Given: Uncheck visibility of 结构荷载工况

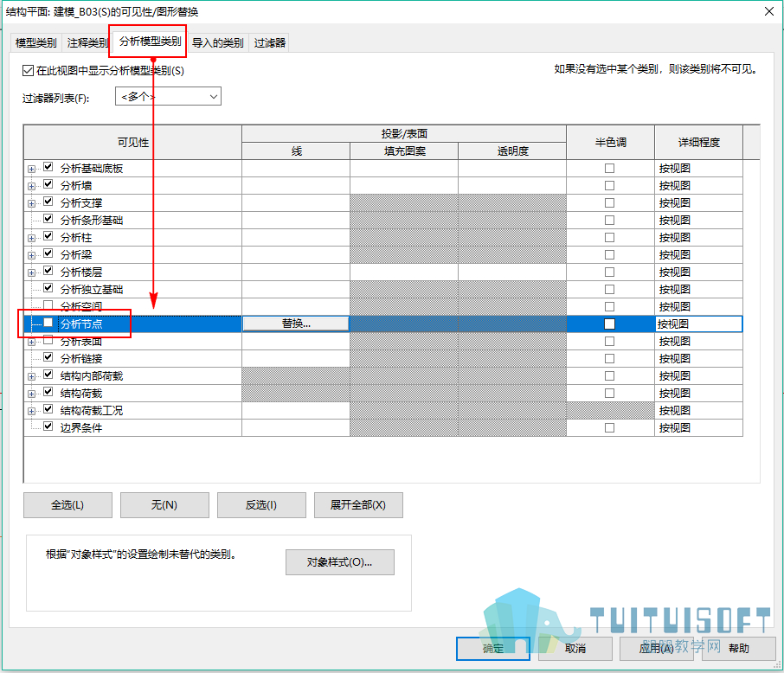Looking at the screenshot, I should point(48,409).
